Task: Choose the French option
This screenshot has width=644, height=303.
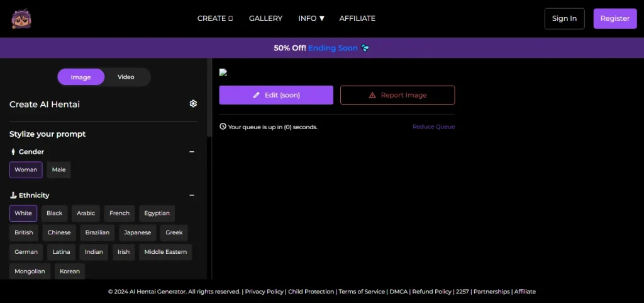Action: click(x=119, y=214)
